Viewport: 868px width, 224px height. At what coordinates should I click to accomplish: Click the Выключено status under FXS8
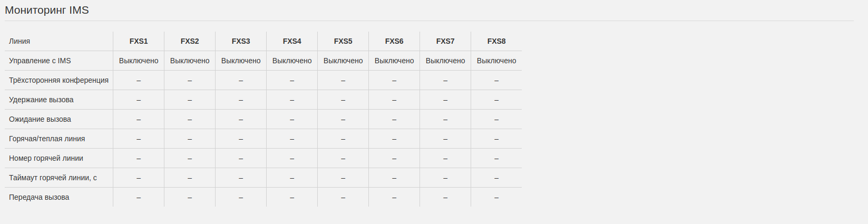coord(496,61)
